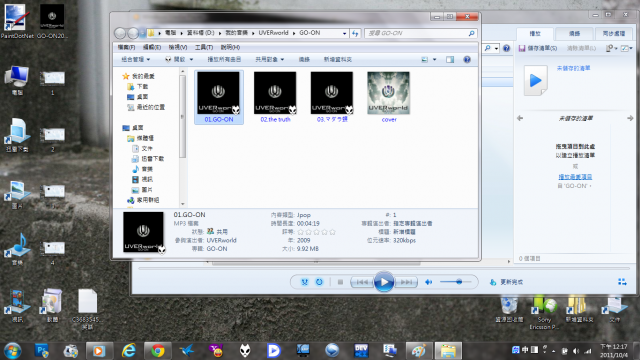640x360 pixels.
Task: Click Media Player help icon
Action: point(507,48)
